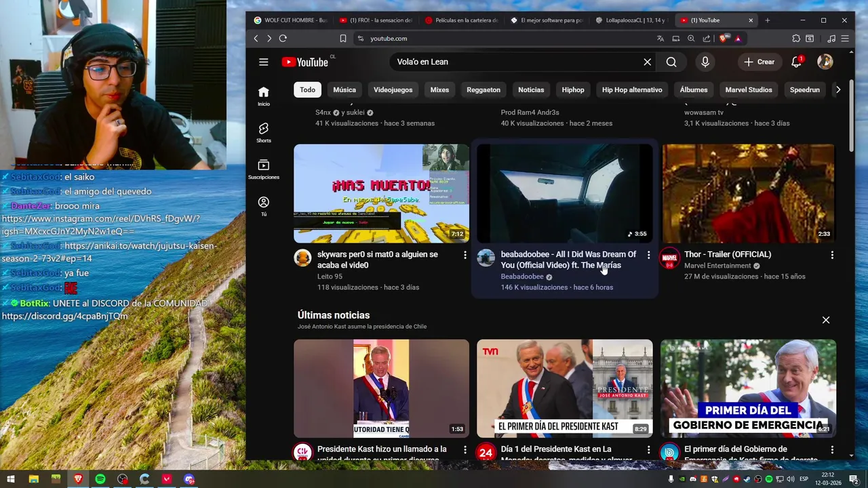Open the Thor Trailer thumbnail

pos(749,193)
